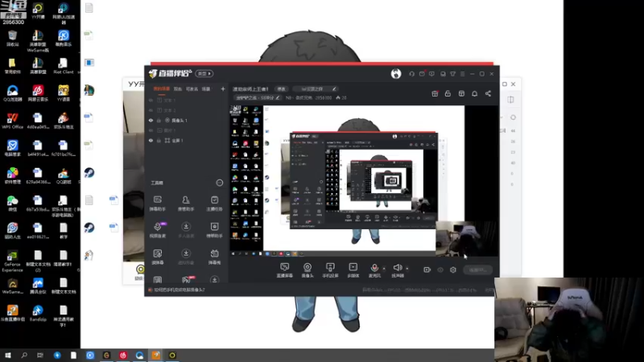Open the 房管助手 tool
644x362 pixels.
[x=186, y=204]
